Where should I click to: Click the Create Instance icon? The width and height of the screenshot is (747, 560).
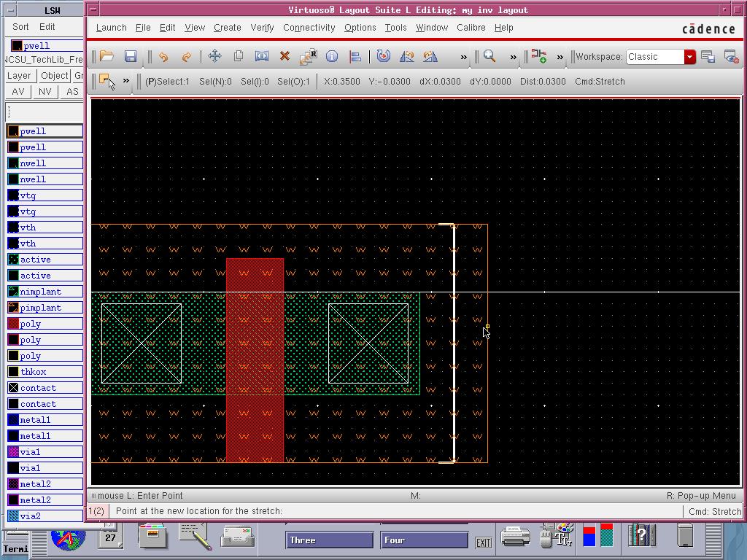point(539,56)
